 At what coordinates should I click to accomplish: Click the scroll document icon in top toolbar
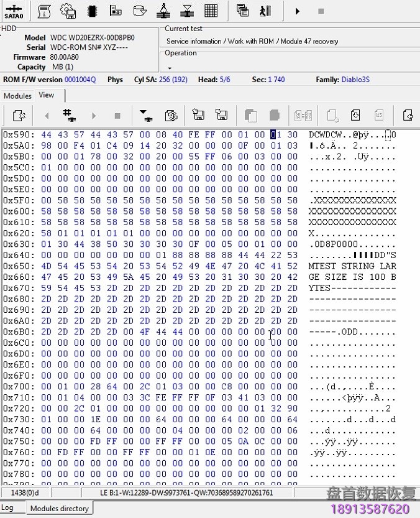click(45, 11)
